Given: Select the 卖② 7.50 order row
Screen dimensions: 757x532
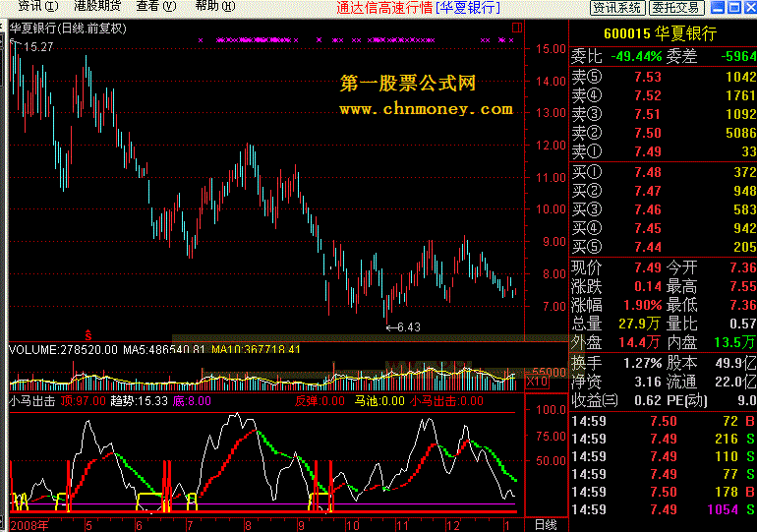Looking at the screenshot, I should [664, 133].
